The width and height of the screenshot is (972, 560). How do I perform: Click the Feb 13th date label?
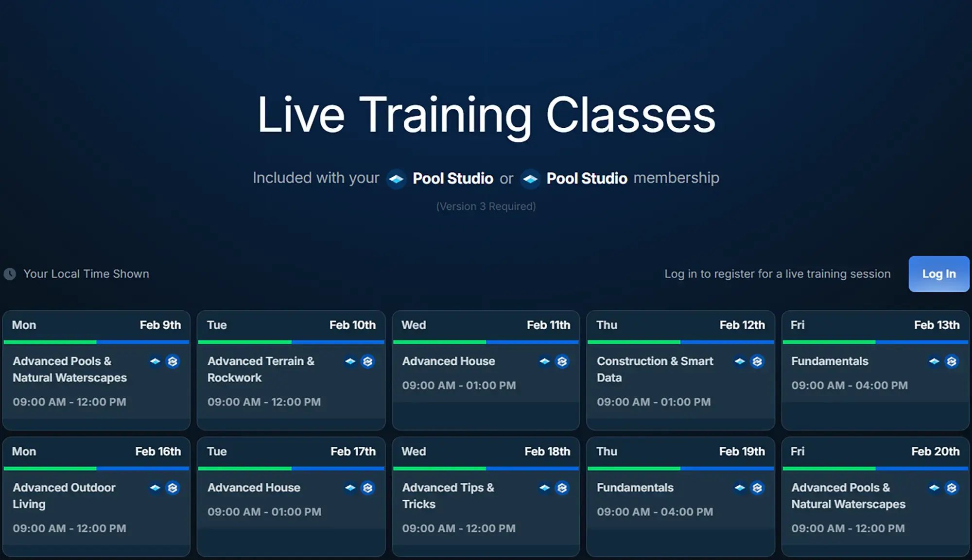click(937, 325)
